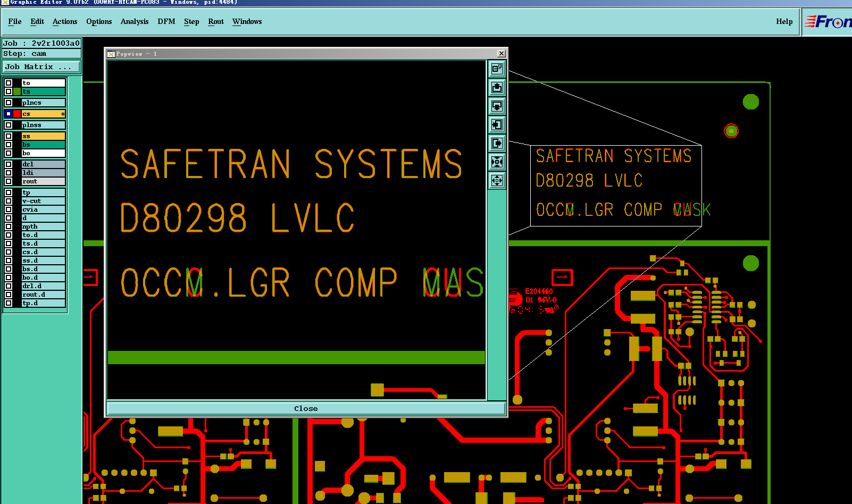Image resolution: width=852 pixels, height=504 pixels.
Task: Toggle the 'npth' layer checkbox
Action: tap(9, 226)
